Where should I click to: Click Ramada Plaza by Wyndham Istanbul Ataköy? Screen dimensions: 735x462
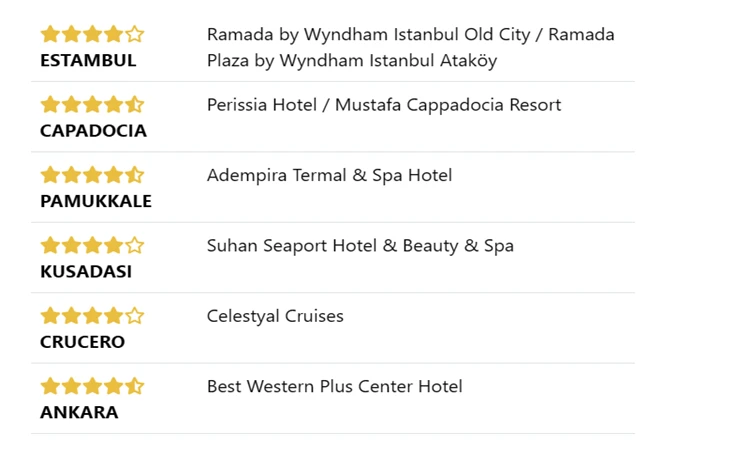point(352,60)
